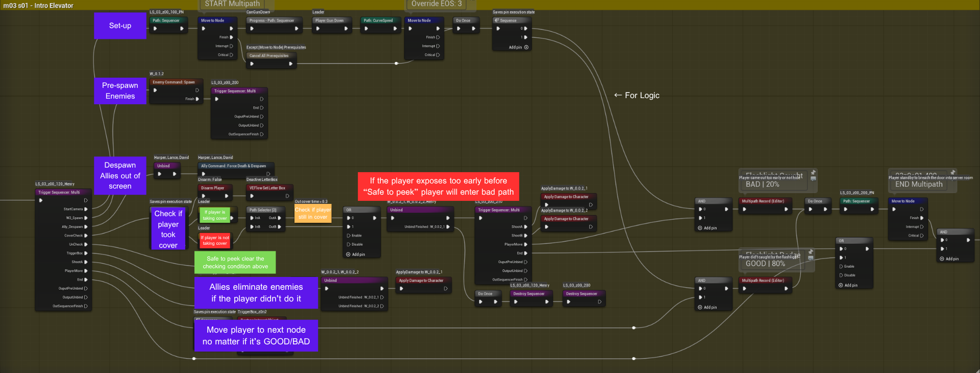The height and width of the screenshot is (373, 980).
Task: Toggle bubble visibility icon on BAD | 20% comment
Action: coord(814,178)
